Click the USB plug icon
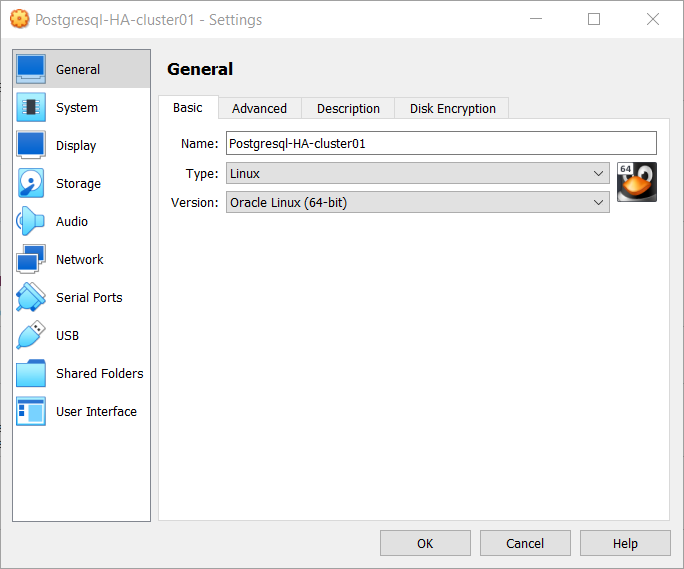Viewport: 684px width, 569px height. (x=31, y=336)
